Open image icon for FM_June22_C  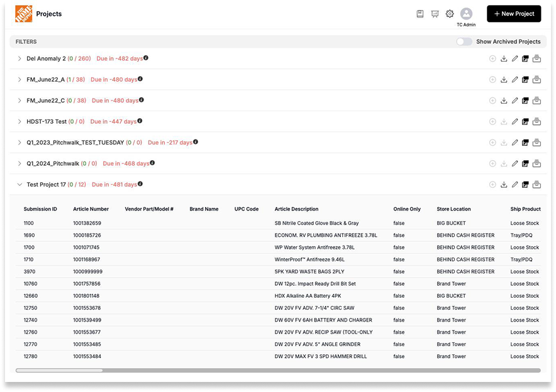click(526, 101)
